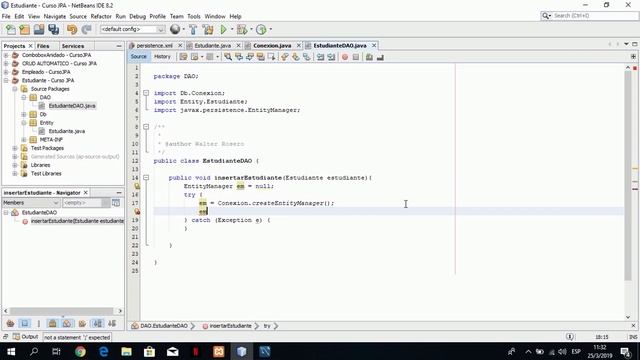Click the Navigator filter panel icon beside empty field
The height and width of the screenshot is (360, 640).
point(116,202)
